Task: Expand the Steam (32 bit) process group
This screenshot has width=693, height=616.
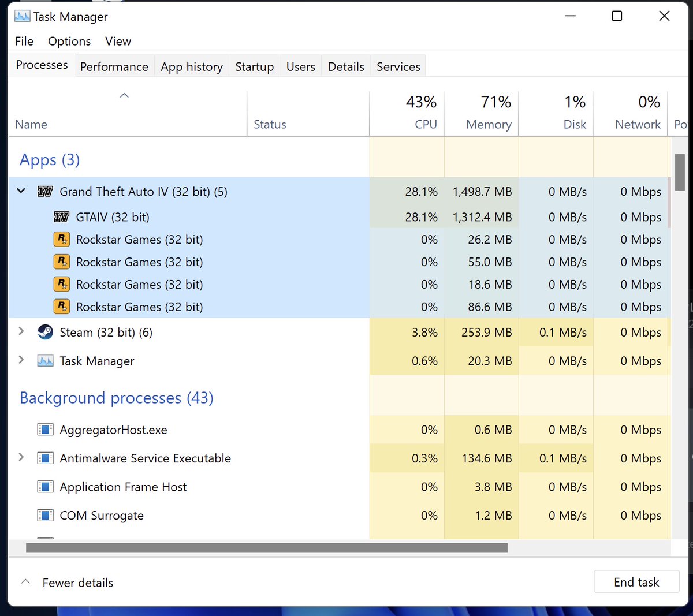Action: pos(21,331)
